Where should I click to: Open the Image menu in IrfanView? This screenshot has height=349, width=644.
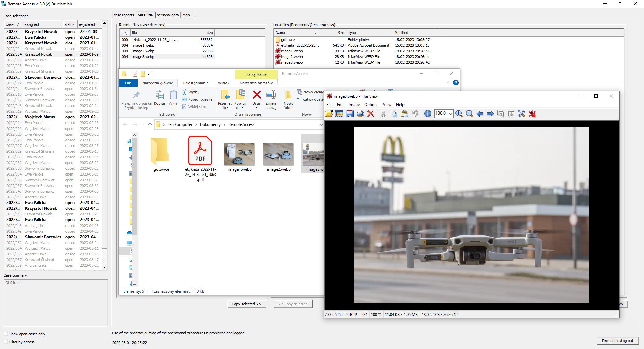click(x=354, y=104)
